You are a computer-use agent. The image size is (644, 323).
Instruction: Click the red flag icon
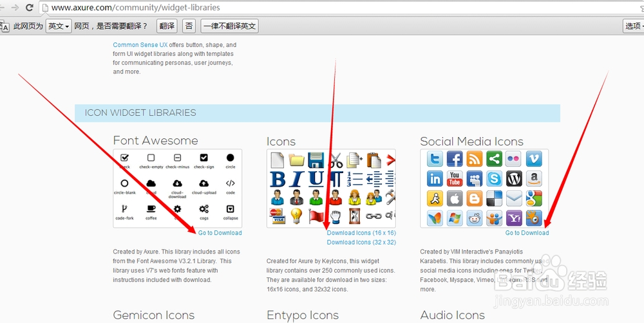[x=316, y=216]
